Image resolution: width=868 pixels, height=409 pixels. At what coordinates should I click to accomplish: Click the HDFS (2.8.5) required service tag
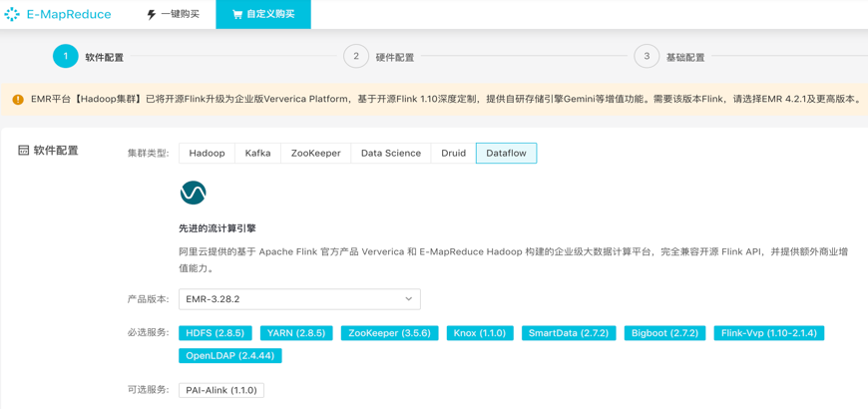(x=216, y=333)
